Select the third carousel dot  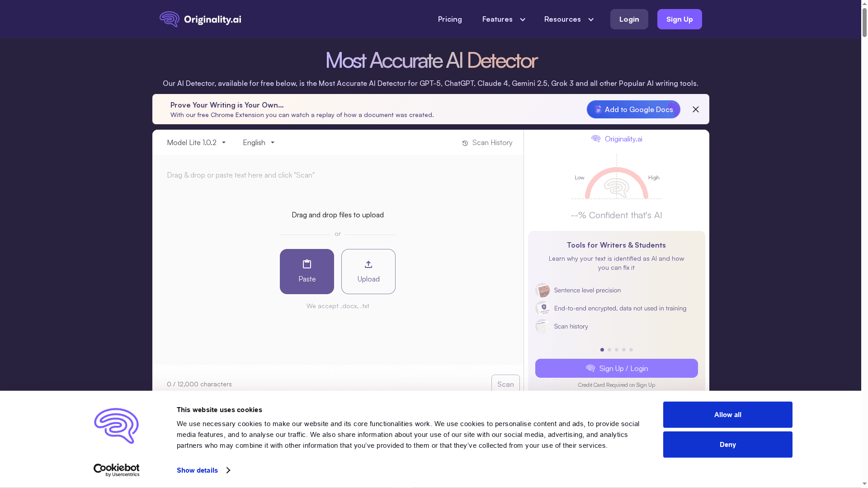click(x=617, y=350)
